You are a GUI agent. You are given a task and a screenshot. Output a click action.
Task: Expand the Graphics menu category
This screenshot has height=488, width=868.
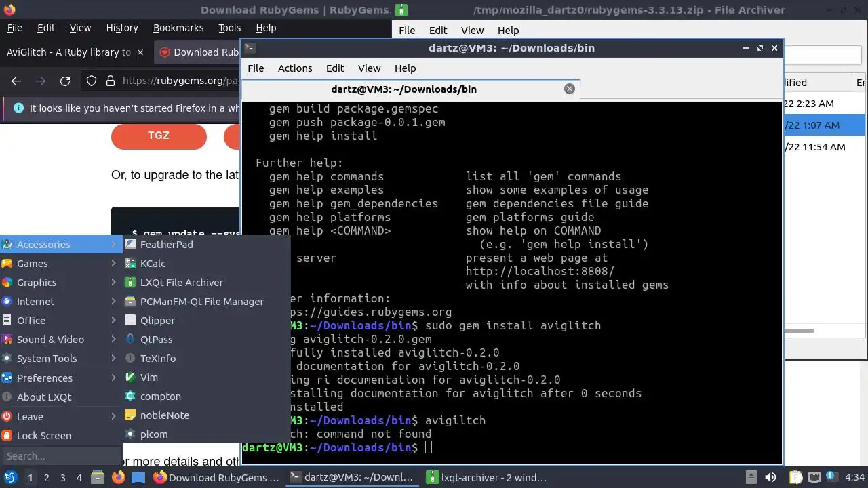61,283
